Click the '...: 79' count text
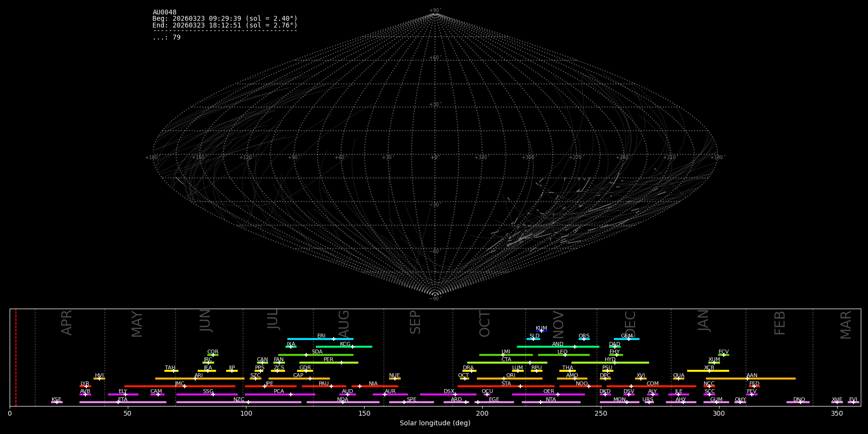 (166, 38)
